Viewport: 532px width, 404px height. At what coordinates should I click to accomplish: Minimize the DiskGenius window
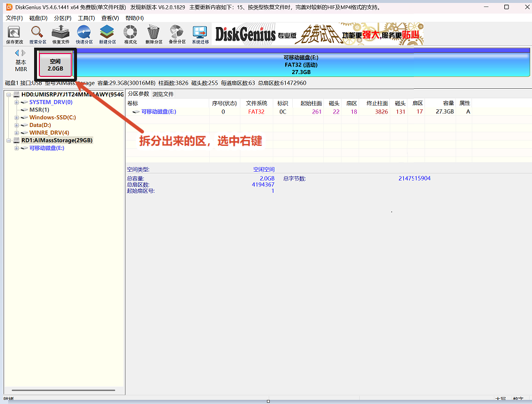[486, 7]
